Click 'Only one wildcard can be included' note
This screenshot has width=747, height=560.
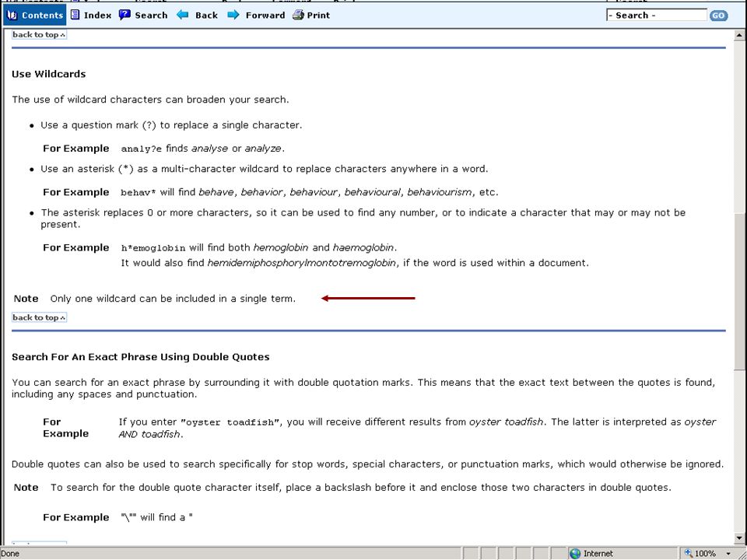[x=173, y=299]
